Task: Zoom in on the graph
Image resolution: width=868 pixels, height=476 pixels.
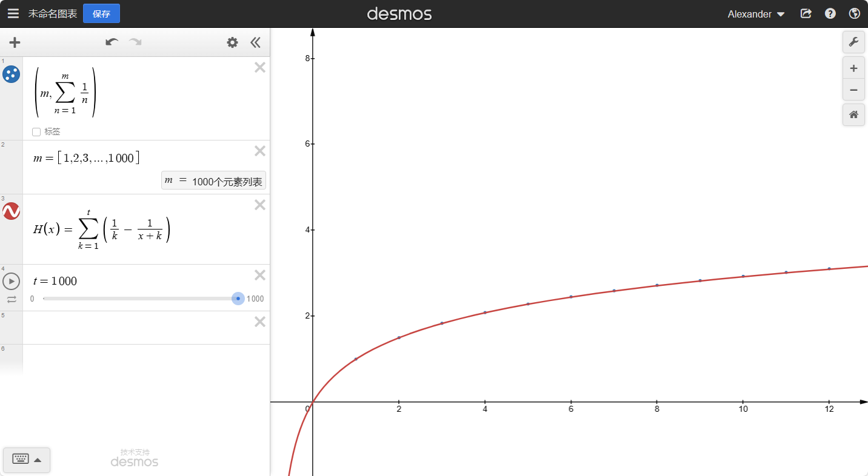Action: (x=853, y=68)
